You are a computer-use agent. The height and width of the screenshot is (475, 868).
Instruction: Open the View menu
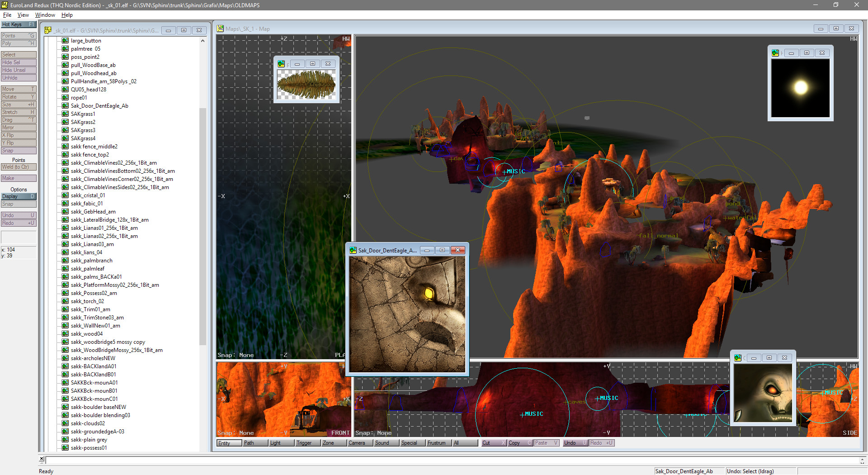(x=23, y=14)
